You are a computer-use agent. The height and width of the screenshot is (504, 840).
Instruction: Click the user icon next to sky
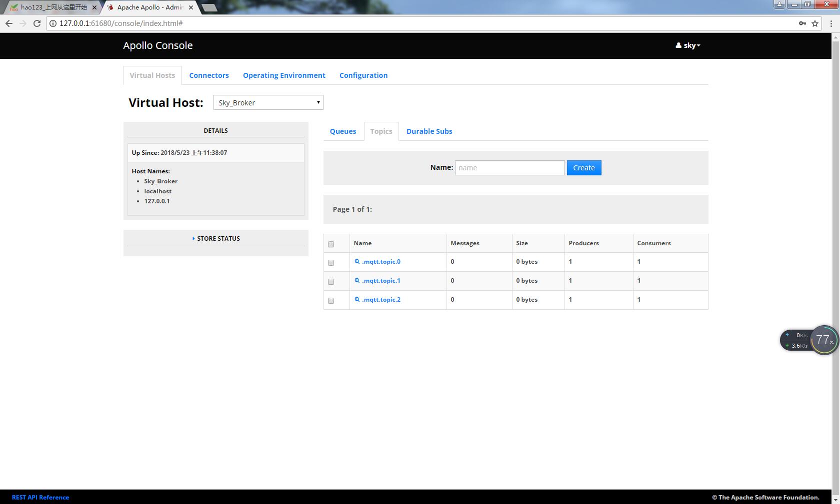tap(678, 45)
